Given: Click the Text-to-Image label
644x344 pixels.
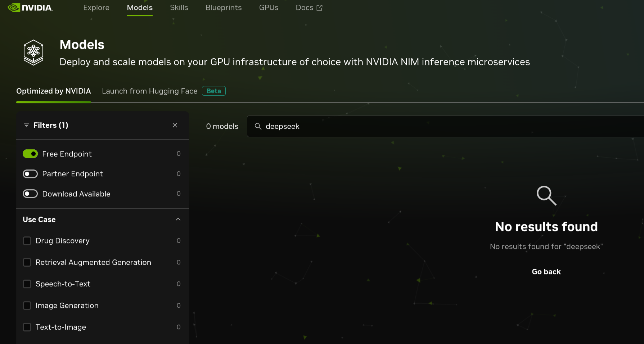Looking at the screenshot, I should [x=61, y=327].
